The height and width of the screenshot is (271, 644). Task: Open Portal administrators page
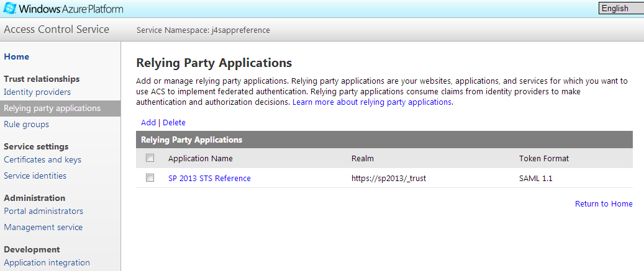[x=43, y=211]
